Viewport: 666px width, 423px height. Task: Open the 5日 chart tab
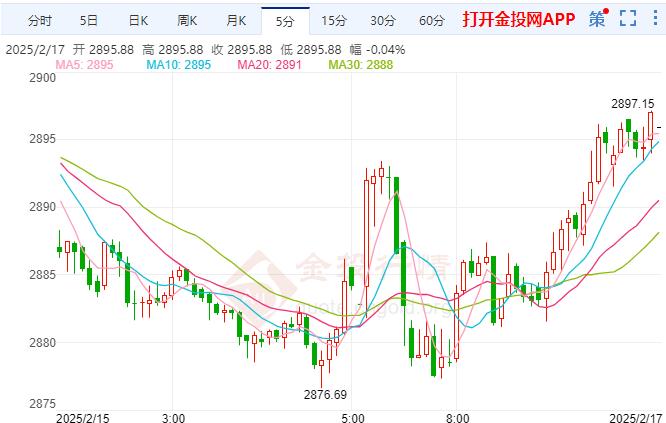89,20
